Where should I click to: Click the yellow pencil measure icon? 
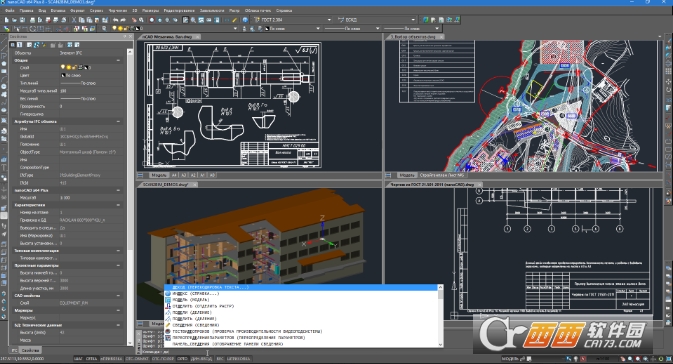point(234,20)
